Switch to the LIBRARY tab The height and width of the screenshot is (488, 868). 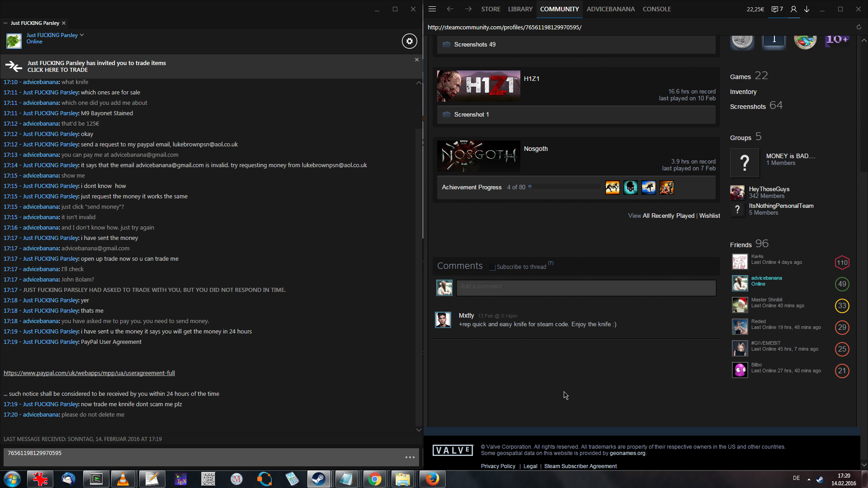pos(520,9)
